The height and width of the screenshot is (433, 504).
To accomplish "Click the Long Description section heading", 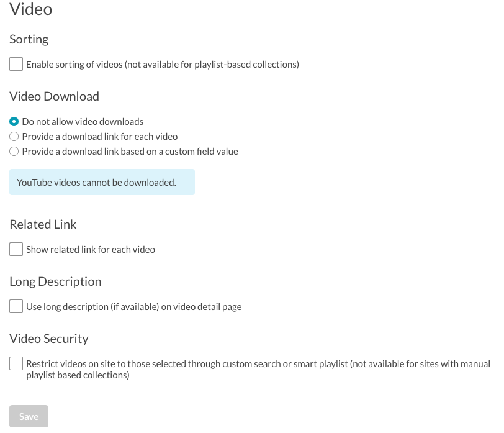I will pyautogui.click(x=55, y=282).
